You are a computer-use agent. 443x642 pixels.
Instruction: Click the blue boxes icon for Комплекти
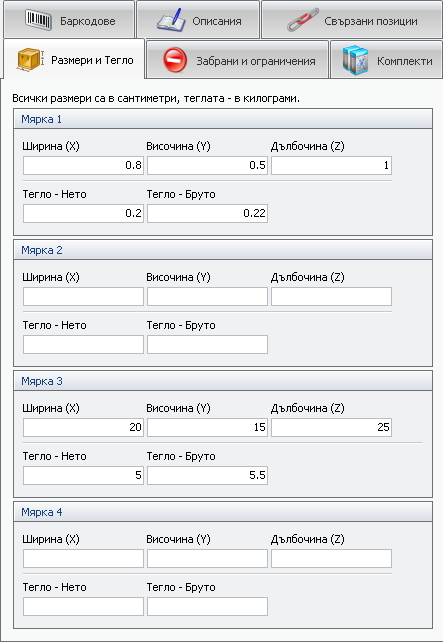click(355, 61)
